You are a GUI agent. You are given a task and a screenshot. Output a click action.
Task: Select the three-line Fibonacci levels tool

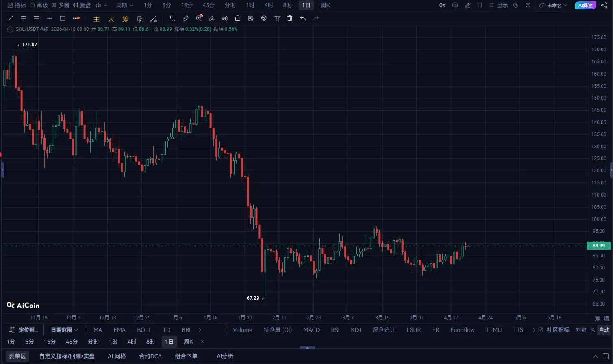click(37, 18)
